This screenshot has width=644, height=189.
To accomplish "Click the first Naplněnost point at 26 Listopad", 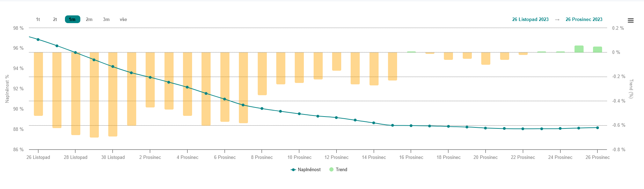I will coord(38,40).
